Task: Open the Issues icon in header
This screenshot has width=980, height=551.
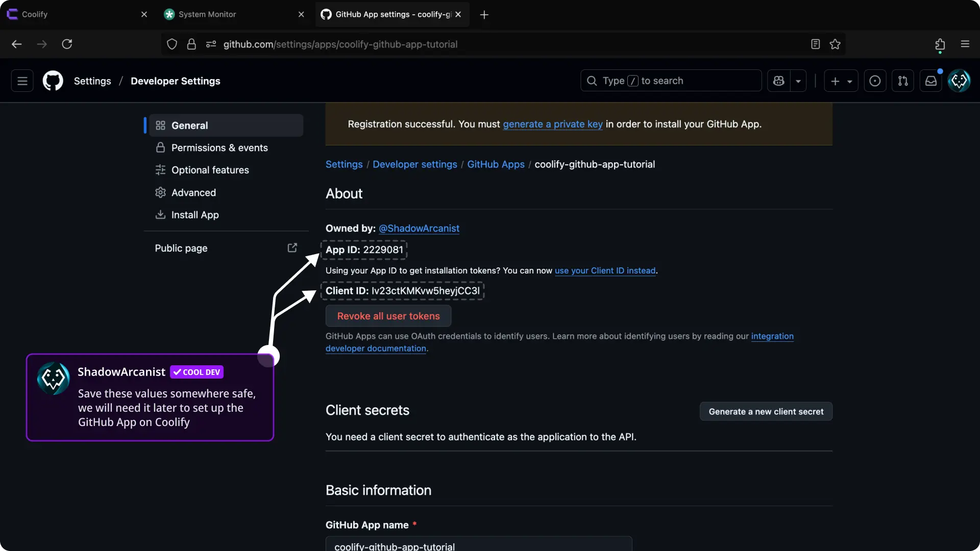Action: tap(875, 81)
